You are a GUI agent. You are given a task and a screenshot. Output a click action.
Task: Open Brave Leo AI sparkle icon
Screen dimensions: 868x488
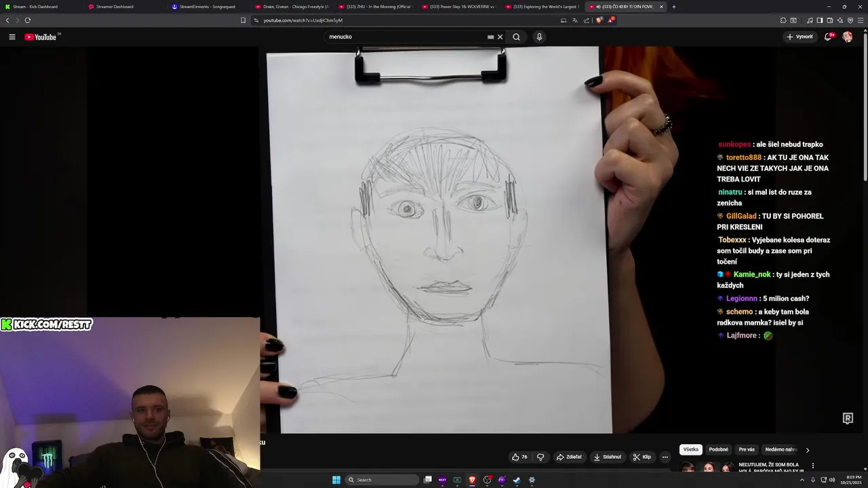[840, 20]
